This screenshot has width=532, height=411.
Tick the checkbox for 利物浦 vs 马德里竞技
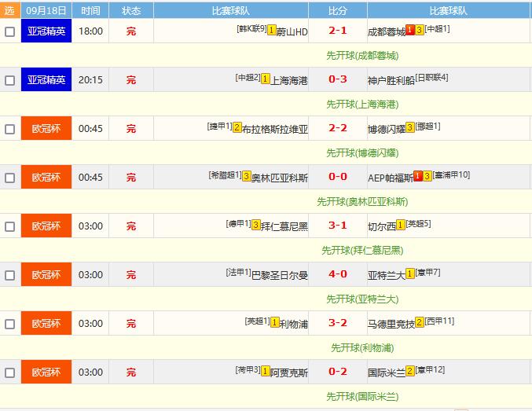click(x=10, y=324)
